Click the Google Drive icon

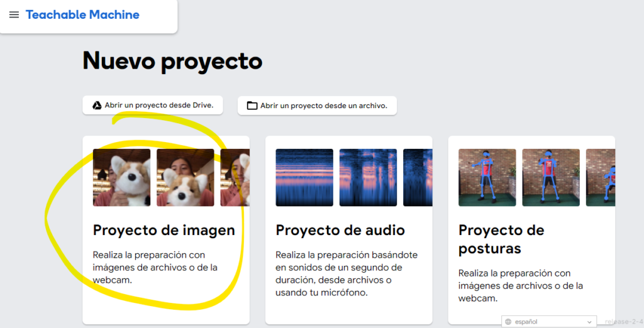pos(97,106)
